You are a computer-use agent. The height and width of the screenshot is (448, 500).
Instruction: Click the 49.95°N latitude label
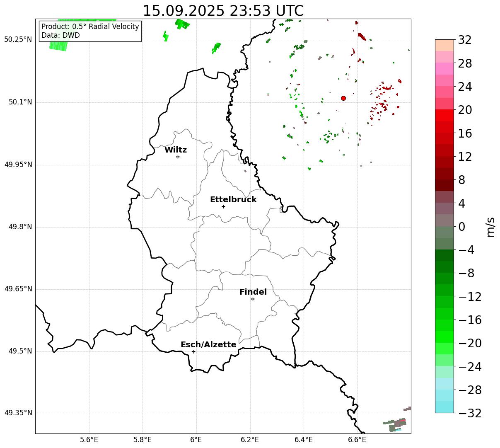pos(18,165)
